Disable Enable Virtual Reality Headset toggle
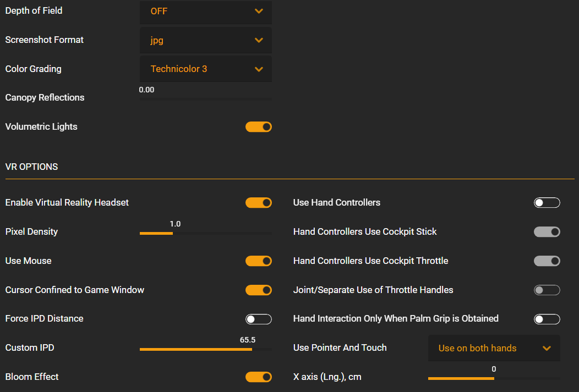 tap(259, 203)
